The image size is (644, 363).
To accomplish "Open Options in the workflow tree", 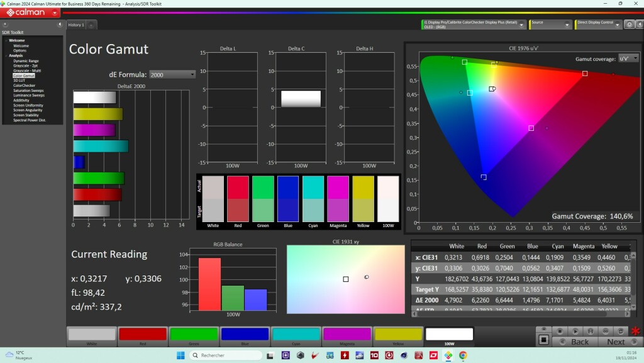I will (19, 50).
